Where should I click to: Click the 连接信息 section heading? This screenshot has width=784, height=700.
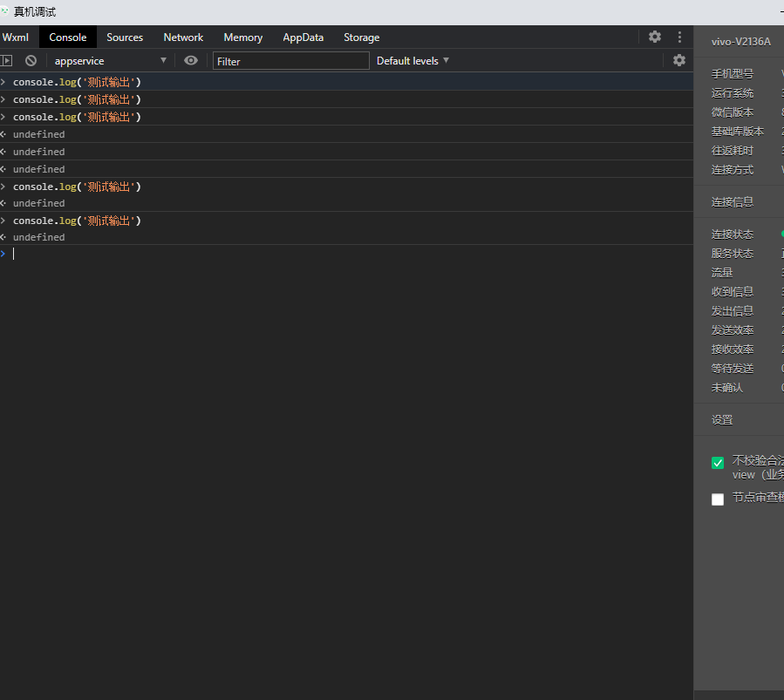[732, 202]
